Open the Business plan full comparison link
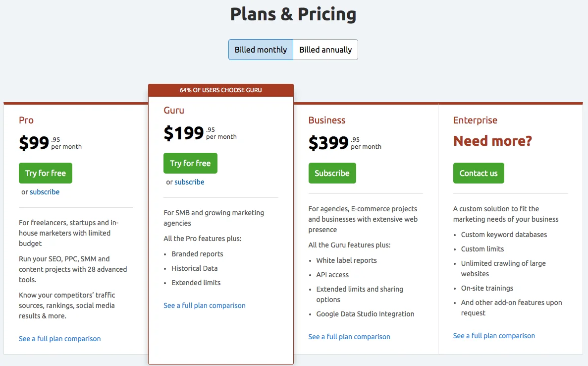The height and width of the screenshot is (366, 588). [x=349, y=336]
